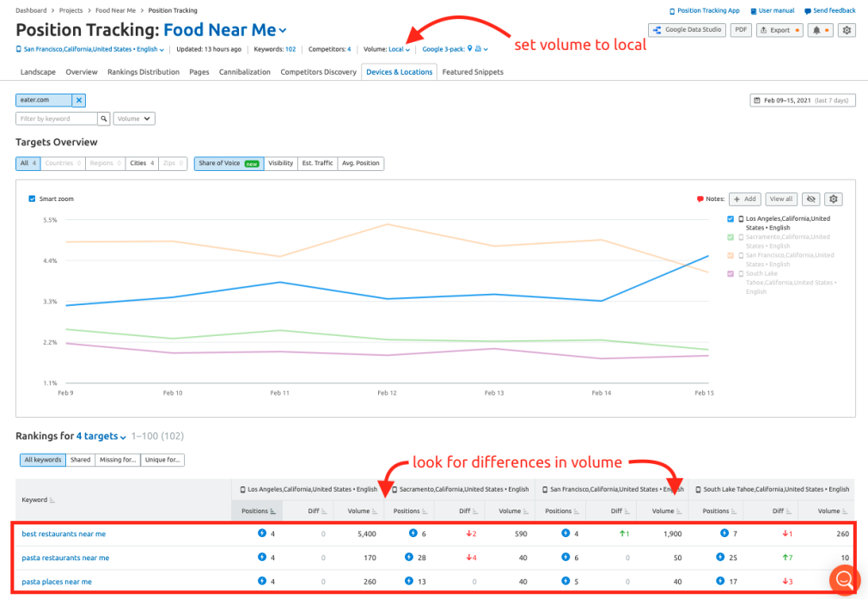Focus the Filter by keyword field
868x599 pixels.
[57, 119]
